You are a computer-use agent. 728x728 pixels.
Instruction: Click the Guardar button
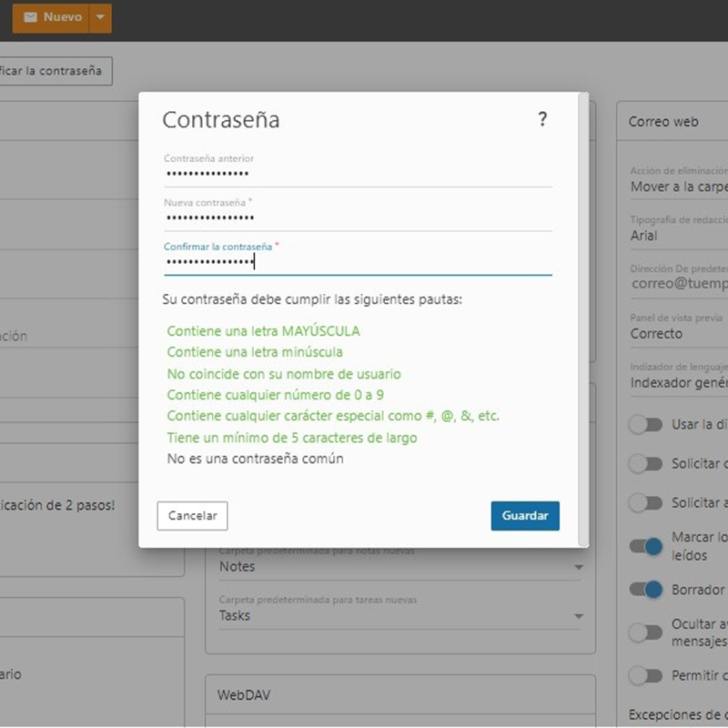tap(525, 515)
